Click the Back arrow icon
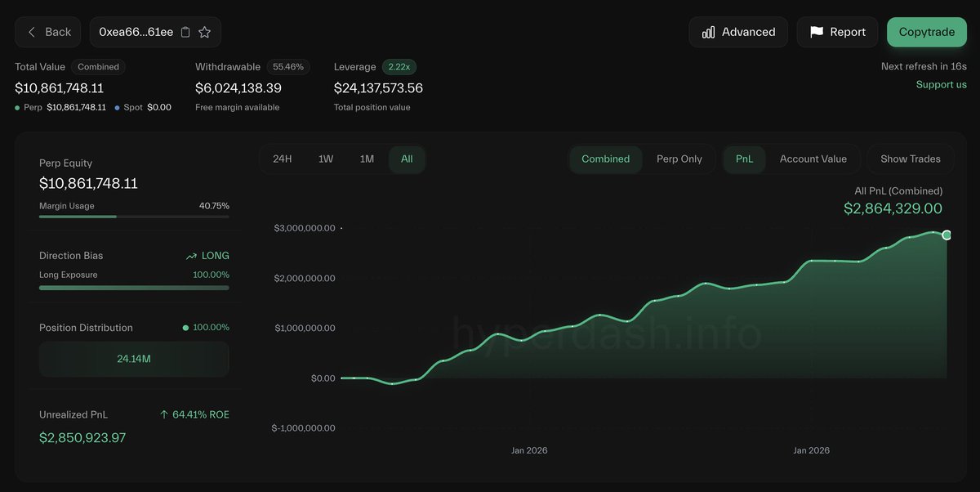Viewport: 980px width, 492px height. pyautogui.click(x=32, y=32)
